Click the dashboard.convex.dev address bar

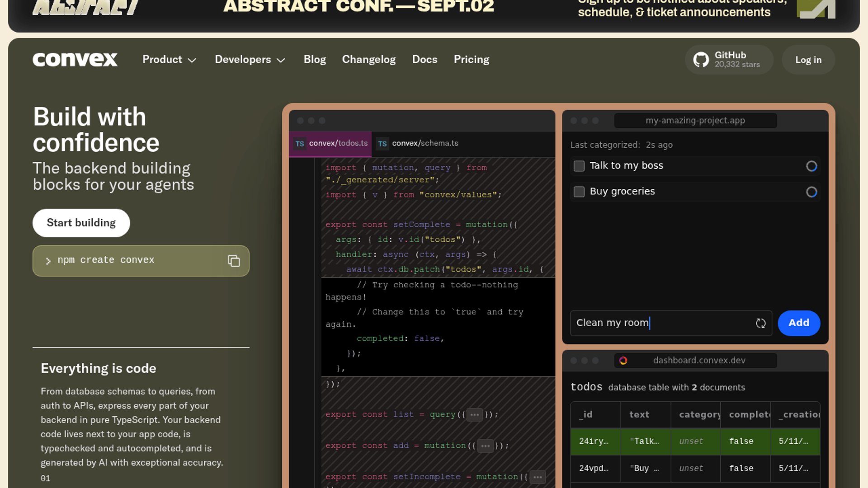click(x=695, y=360)
